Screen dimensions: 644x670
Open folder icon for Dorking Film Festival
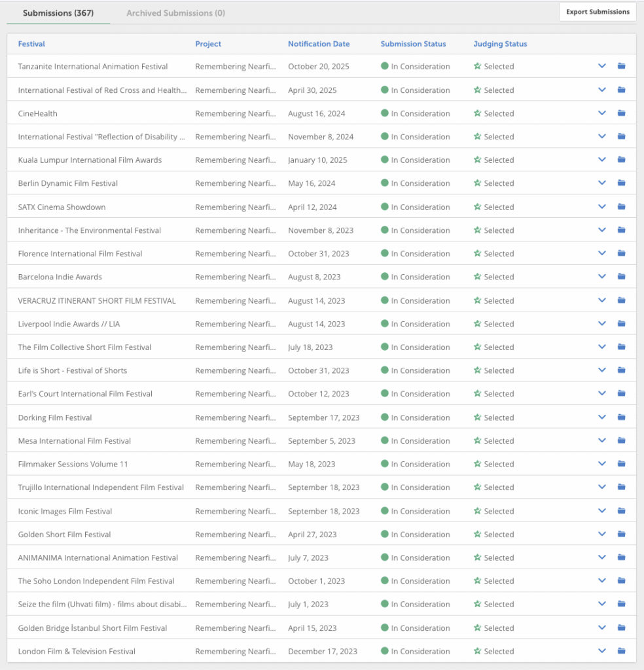621,417
